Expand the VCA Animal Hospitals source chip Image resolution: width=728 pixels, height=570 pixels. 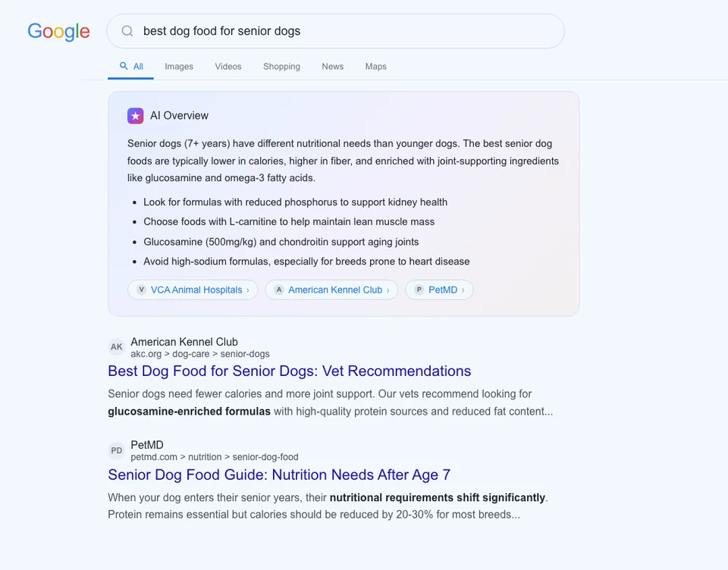pos(193,290)
